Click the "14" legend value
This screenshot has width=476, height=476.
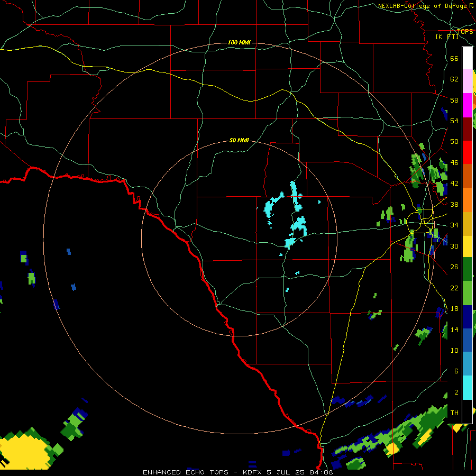tap(454, 329)
